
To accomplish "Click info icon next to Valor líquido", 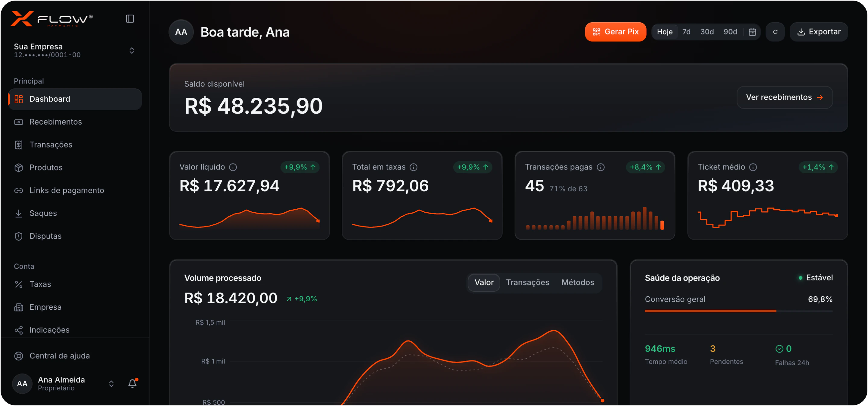I will pyautogui.click(x=233, y=167).
